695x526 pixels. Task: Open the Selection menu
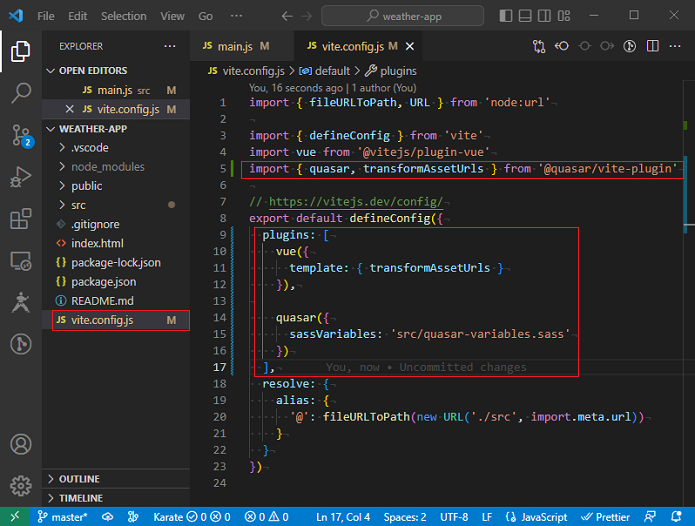(124, 16)
